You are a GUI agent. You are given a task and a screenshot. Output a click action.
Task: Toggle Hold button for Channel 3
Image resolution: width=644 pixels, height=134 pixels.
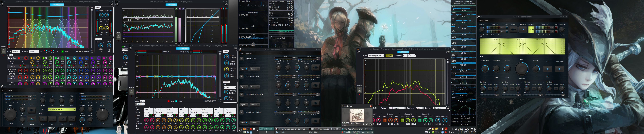pyautogui.click(x=420, y=120)
